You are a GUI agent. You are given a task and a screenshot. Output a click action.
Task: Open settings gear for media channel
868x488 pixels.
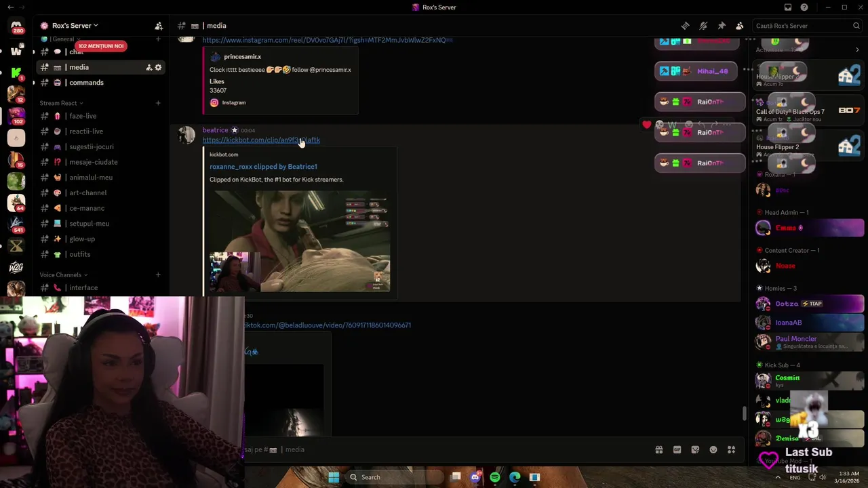click(159, 67)
